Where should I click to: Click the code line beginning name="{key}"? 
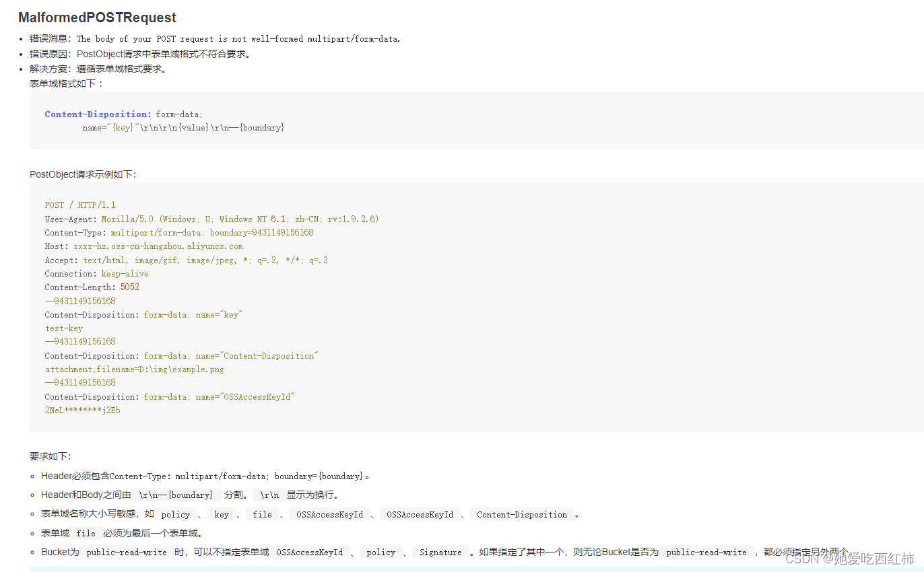[x=183, y=128]
